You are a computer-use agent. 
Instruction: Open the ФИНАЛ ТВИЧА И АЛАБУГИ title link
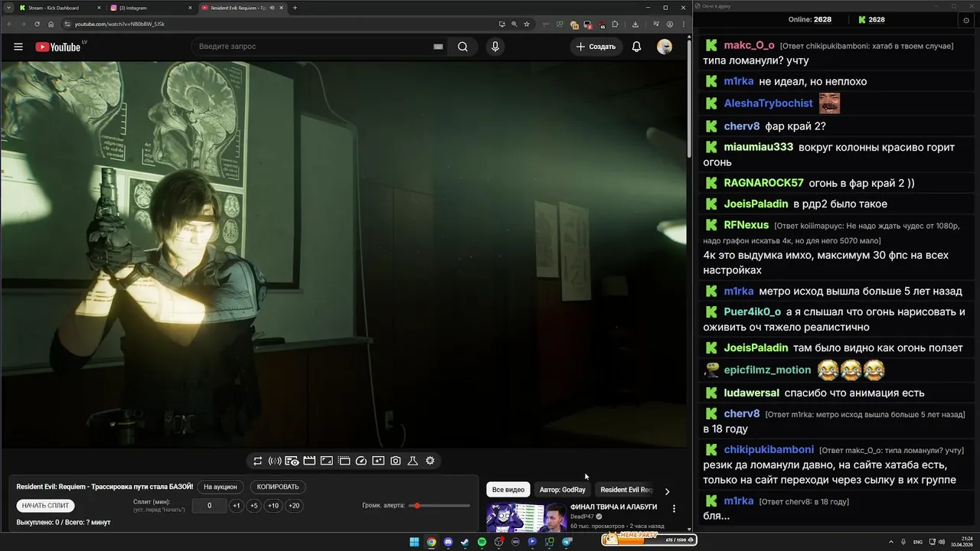pyautogui.click(x=613, y=507)
